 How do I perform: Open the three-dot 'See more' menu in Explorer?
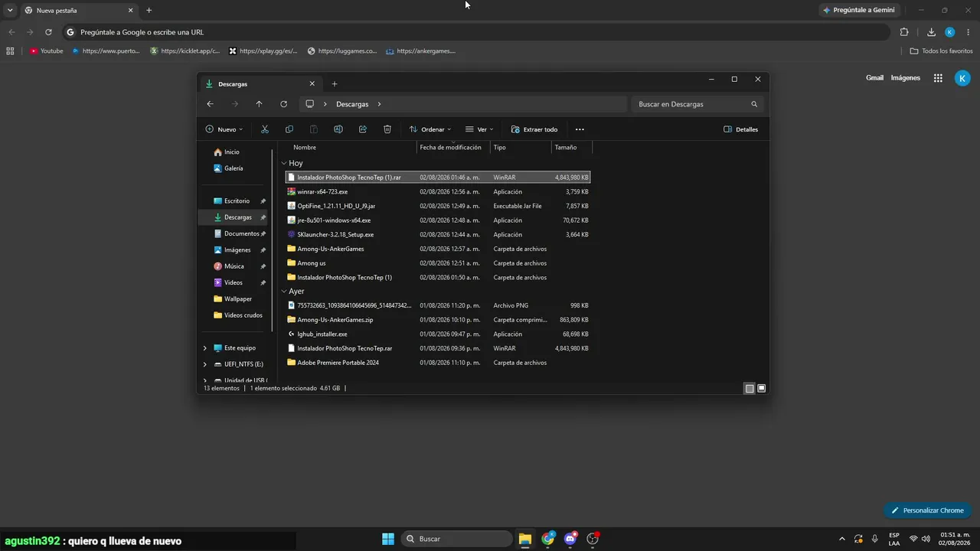tap(580, 129)
